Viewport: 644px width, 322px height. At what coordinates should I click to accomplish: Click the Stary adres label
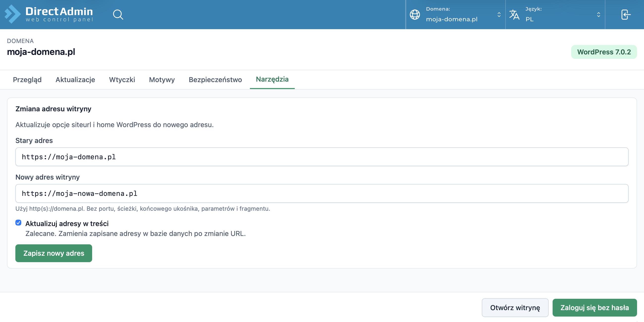pyautogui.click(x=34, y=140)
